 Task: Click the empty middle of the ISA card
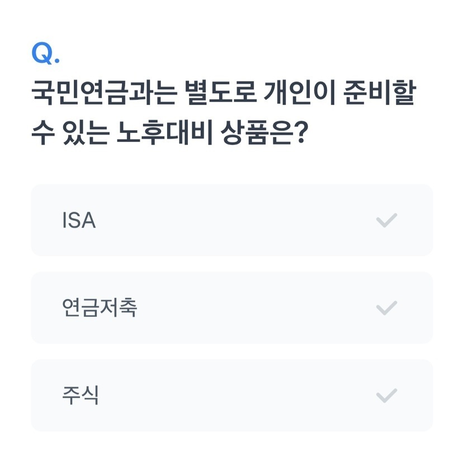[235, 221]
